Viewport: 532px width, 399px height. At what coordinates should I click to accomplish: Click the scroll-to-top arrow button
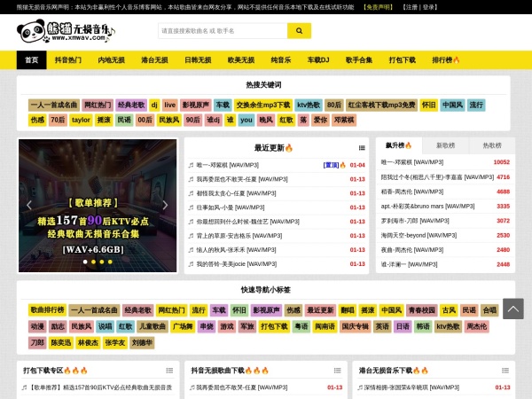[512, 309]
